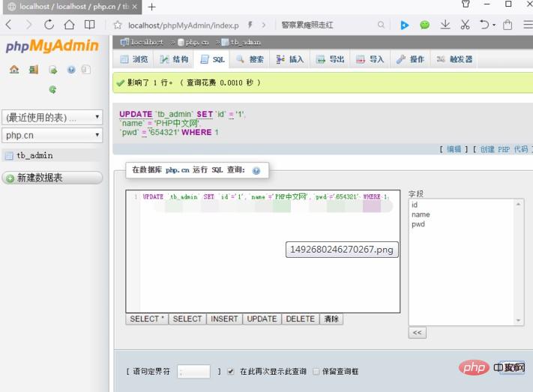Click 新建数据表 button
The image size is (533, 392).
point(52,178)
